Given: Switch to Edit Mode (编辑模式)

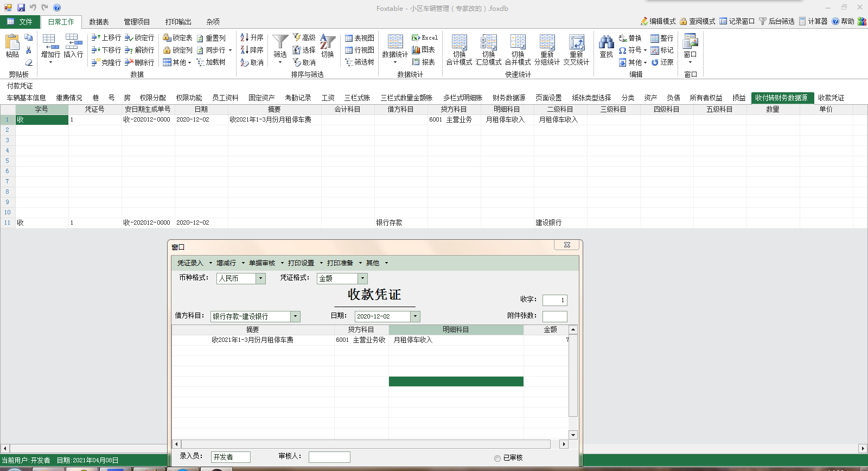Looking at the screenshot, I should click(658, 21).
